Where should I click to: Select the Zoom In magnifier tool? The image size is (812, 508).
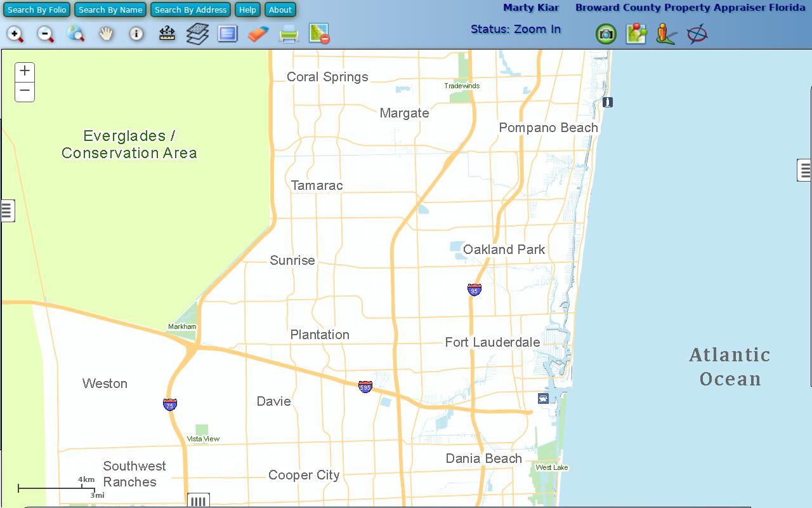tap(15, 34)
